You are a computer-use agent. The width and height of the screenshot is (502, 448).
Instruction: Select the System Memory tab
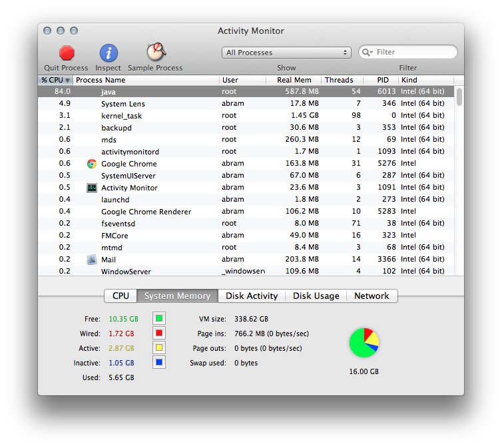[x=177, y=296]
